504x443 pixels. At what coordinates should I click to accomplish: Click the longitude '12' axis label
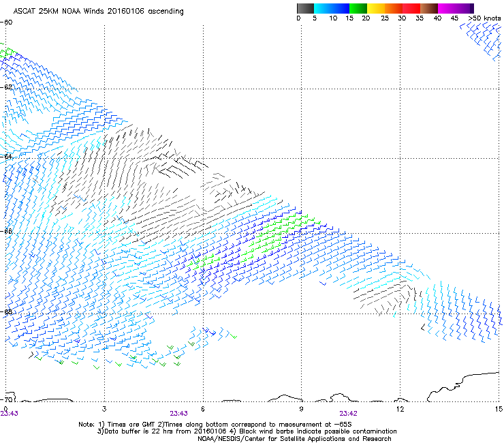point(400,409)
